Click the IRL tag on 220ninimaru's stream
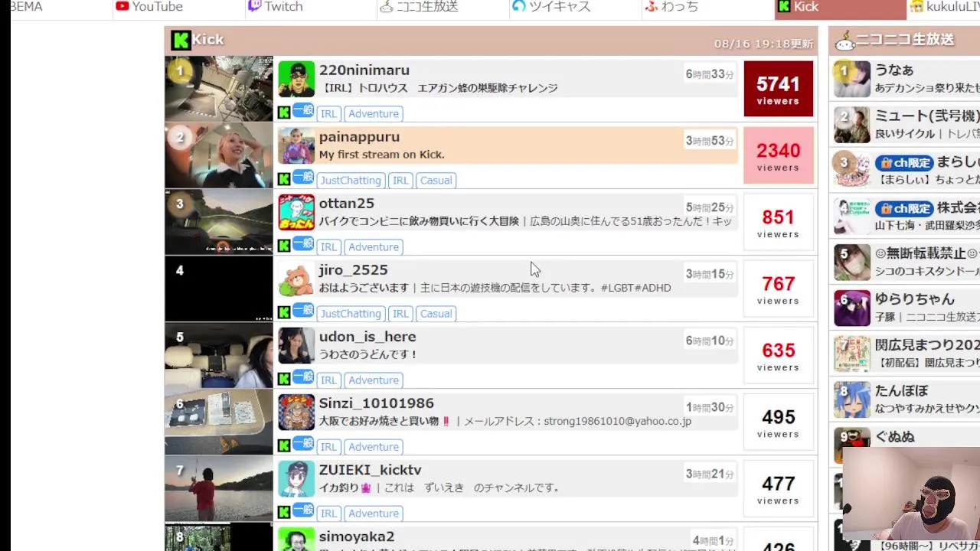This screenshot has height=551, width=980. [328, 113]
